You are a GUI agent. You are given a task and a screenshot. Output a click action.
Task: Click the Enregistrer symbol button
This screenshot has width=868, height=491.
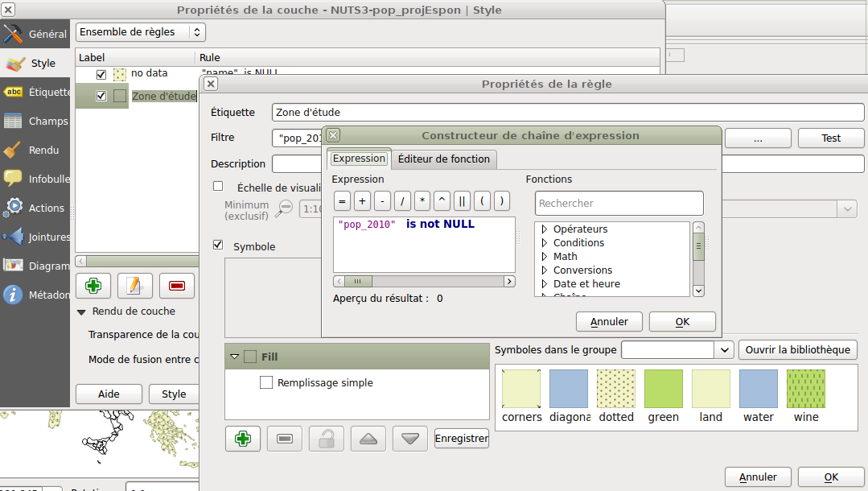(x=462, y=439)
